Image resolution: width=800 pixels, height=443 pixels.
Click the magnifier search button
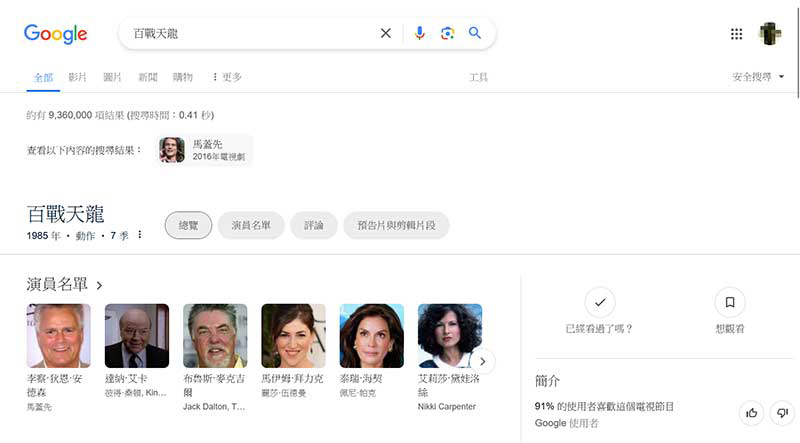point(475,33)
